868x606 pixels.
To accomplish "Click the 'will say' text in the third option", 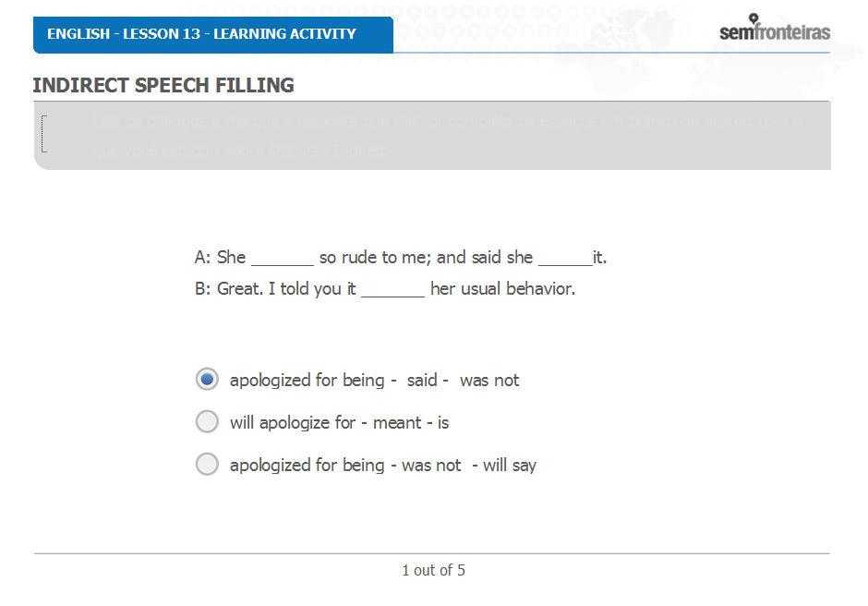I will click(x=510, y=466).
